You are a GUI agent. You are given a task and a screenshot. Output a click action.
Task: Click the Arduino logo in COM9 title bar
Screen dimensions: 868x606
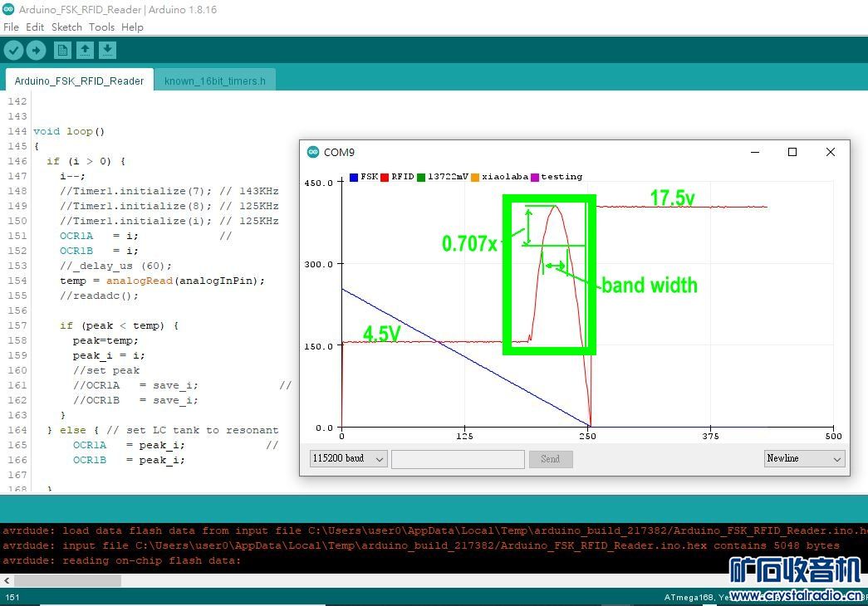point(313,152)
